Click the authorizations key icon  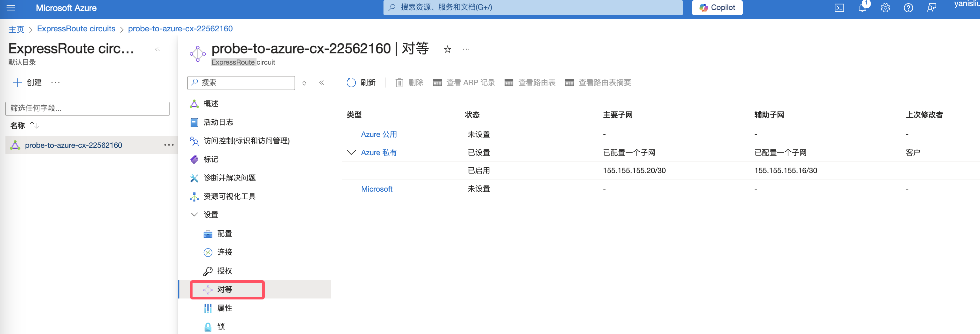[x=208, y=271]
